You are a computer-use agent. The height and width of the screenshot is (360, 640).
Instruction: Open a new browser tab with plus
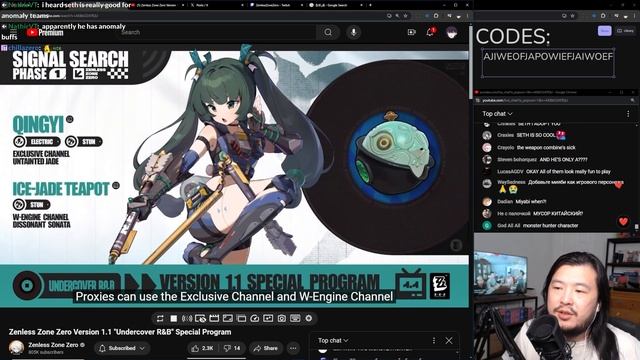click(371, 5)
